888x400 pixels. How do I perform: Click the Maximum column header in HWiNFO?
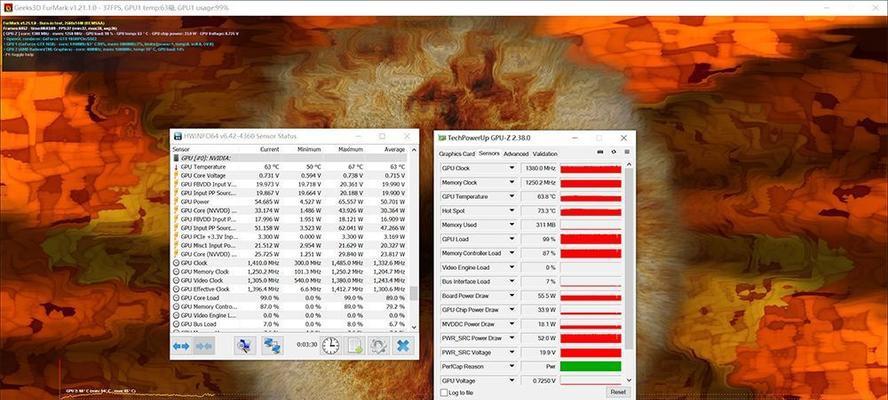pos(351,150)
